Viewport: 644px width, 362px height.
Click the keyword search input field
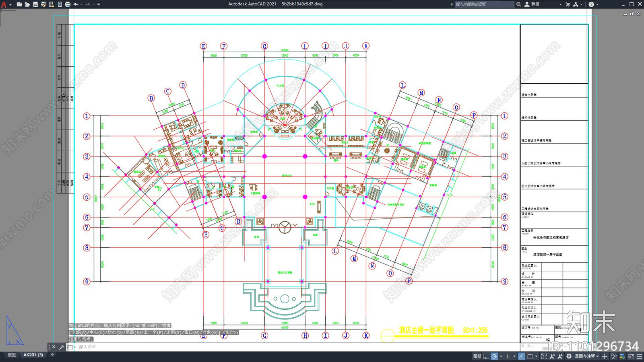(484, 4)
